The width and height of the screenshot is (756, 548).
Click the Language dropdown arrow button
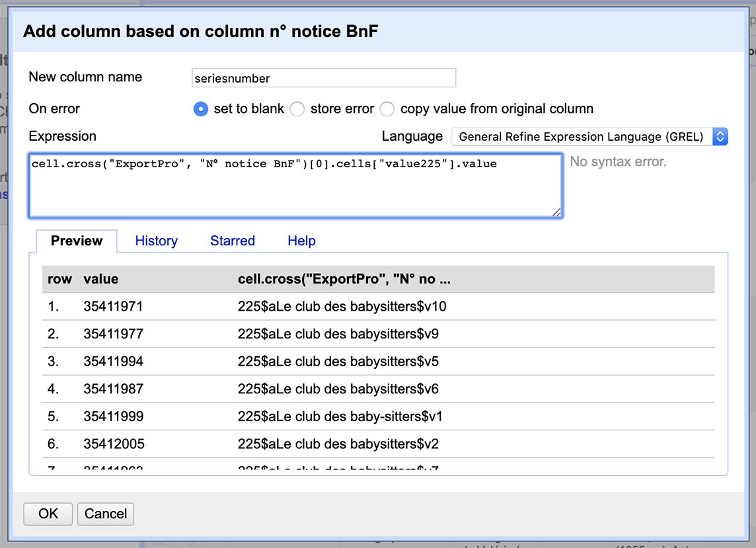coord(720,137)
